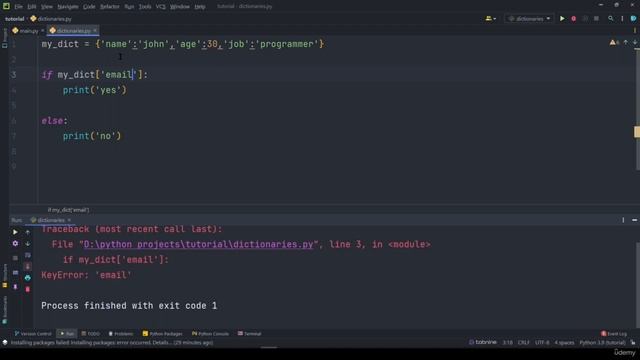Open Python Packages tool window
640x360 pixels.
pyautogui.click(x=162, y=333)
